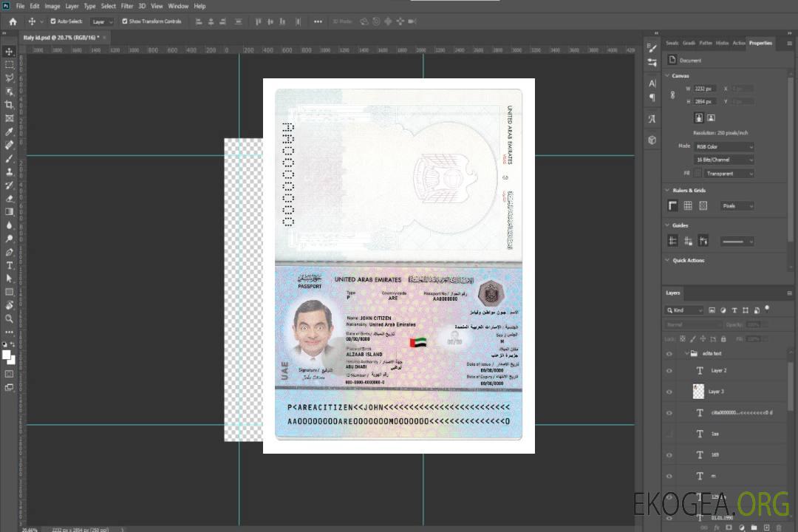798x532 pixels.
Task: Set canvas to portrait orientation
Action: tap(699, 117)
